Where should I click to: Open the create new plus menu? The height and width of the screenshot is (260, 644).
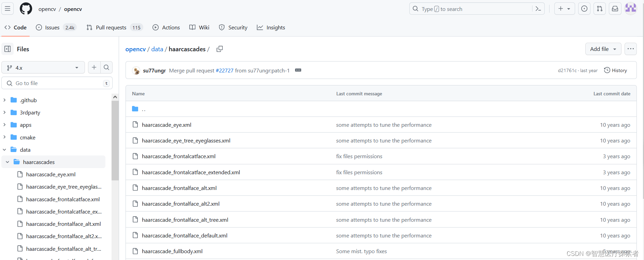565,9
